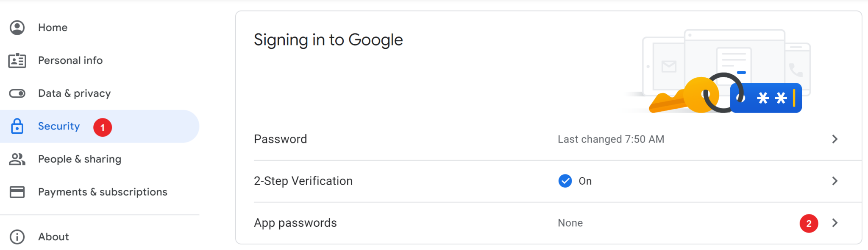Open Personal info from sidebar
Viewport: 868px width, 250px height.
(70, 61)
